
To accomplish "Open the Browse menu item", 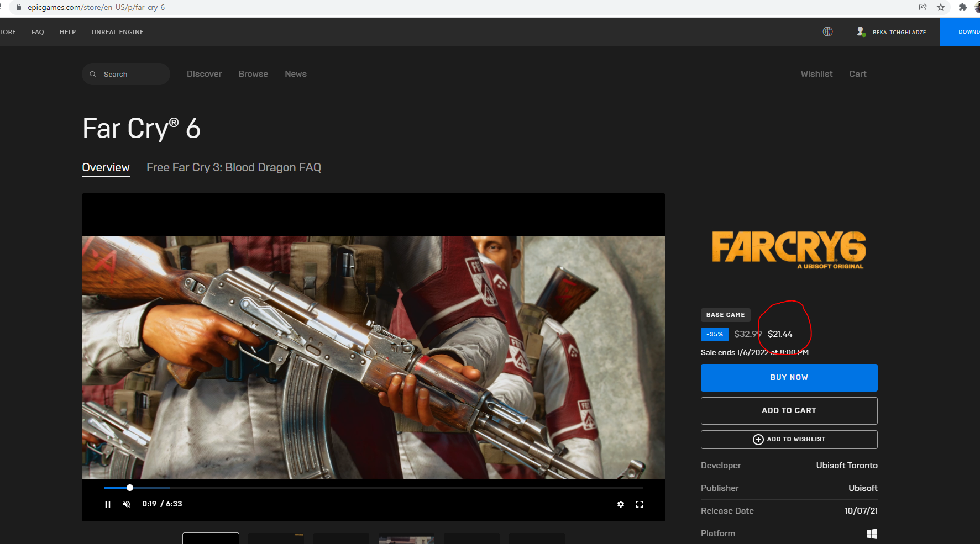I will coord(253,74).
